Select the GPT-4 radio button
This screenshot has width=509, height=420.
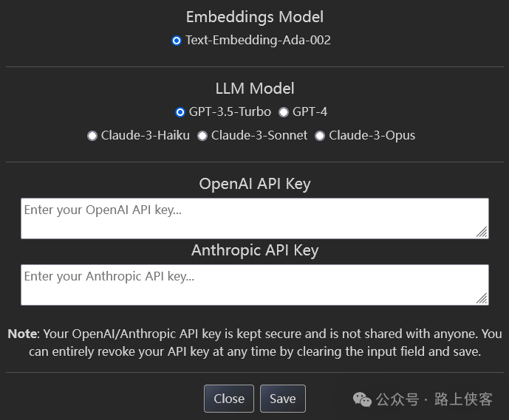pyautogui.click(x=284, y=112)
